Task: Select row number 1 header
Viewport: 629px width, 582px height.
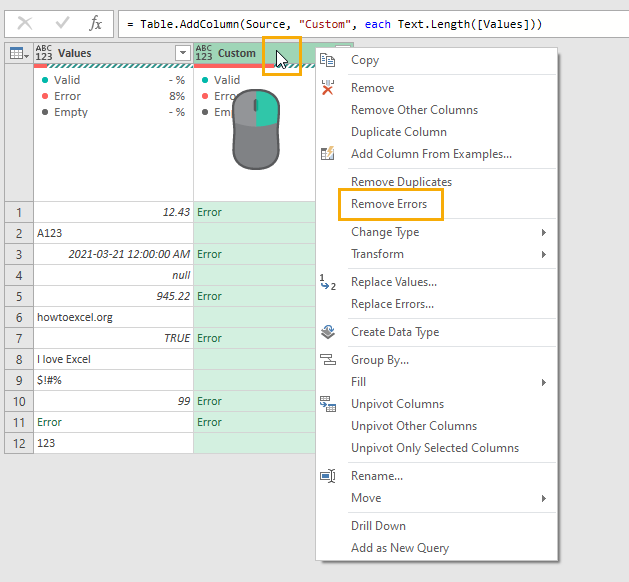Action: pyautogui.click(x=19, y=212)
